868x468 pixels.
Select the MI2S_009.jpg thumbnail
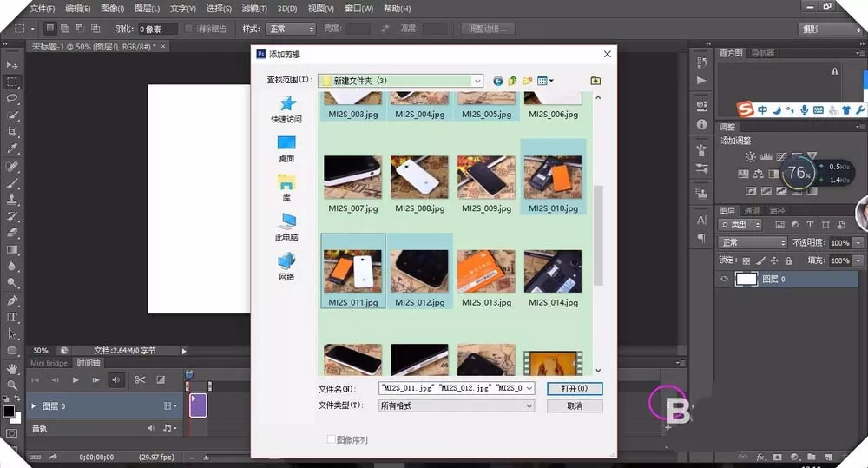(x=486, y=184)
